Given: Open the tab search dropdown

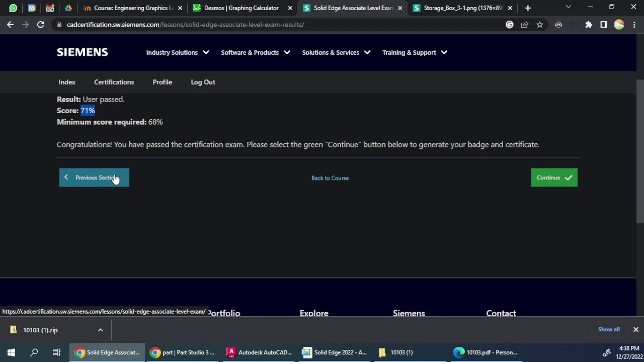Looking at the screenshot, I should (569, 7).
